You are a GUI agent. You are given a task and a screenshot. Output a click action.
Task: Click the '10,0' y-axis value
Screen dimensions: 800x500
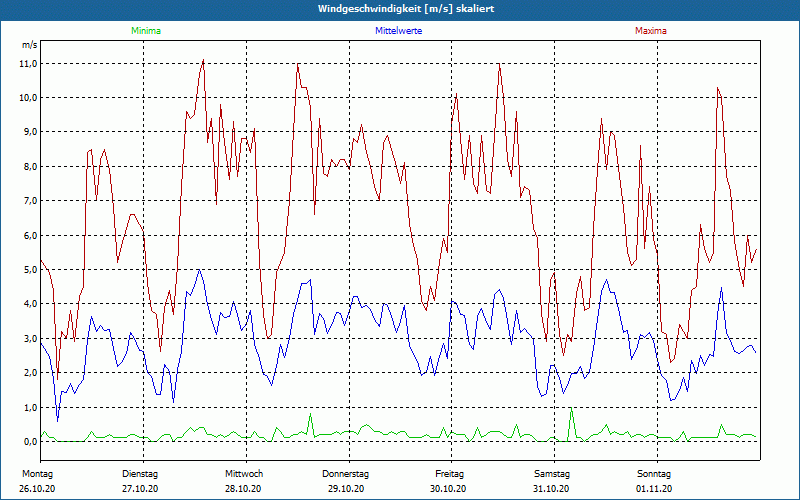point(29,98)
